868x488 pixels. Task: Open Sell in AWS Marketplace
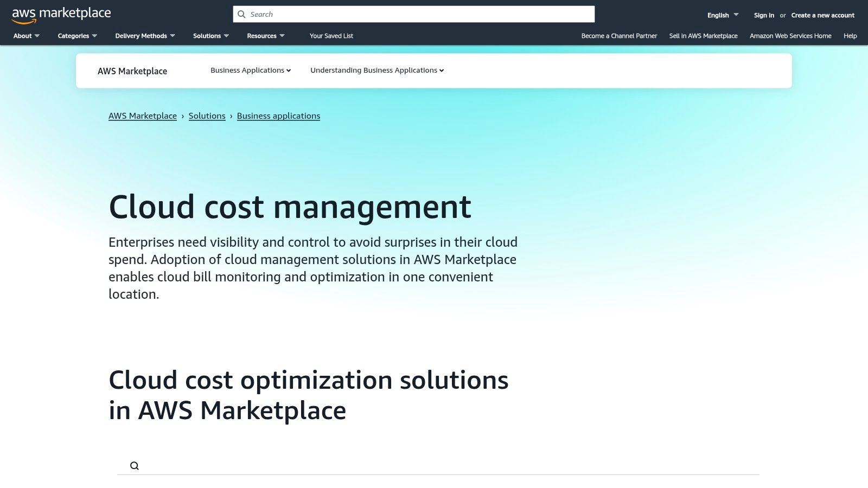(x=703, y=36)
